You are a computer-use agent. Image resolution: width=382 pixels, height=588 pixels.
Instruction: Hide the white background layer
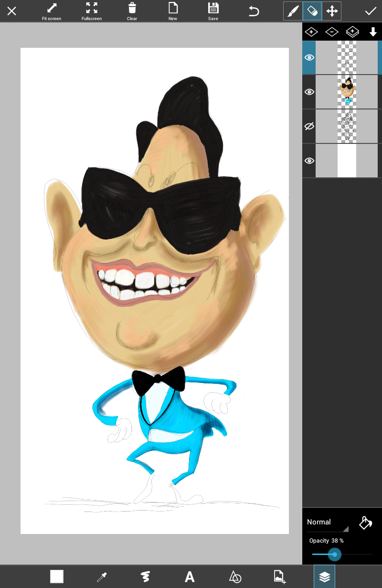click(x=309, y=161)
